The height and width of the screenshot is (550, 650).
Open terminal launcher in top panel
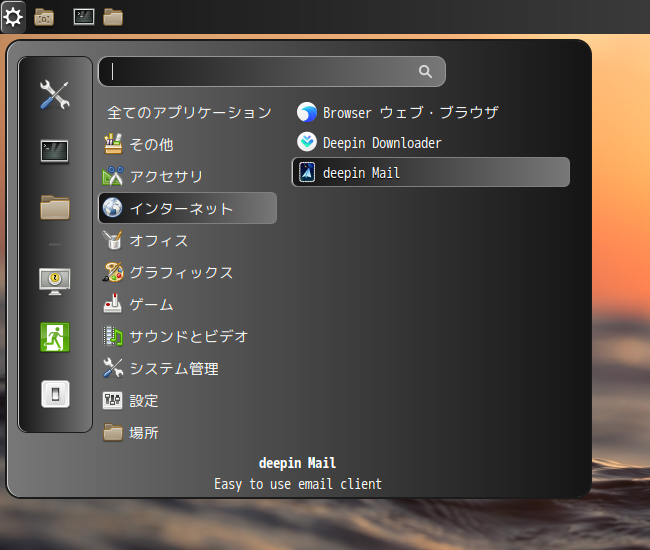(84, 17)
